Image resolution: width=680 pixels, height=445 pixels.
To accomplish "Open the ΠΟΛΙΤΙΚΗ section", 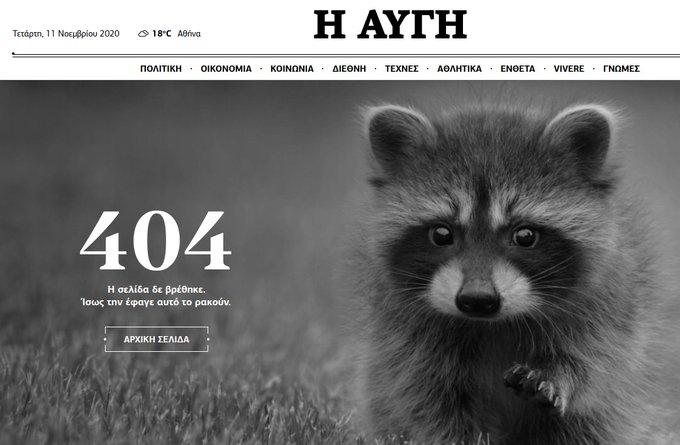I will (161, 69).
